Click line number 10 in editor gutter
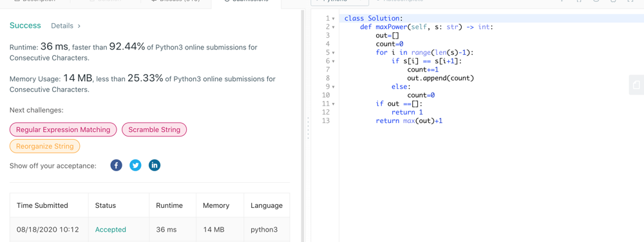Image resolution: width=644 pixels, height=242 pixels. click(327, 95)
